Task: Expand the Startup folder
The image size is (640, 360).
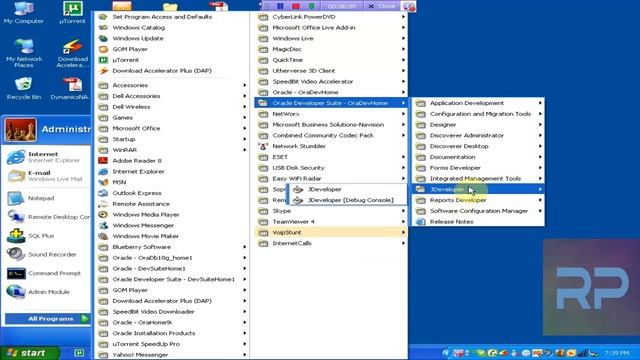Action: pyautogui.click(x=172, y=139)
